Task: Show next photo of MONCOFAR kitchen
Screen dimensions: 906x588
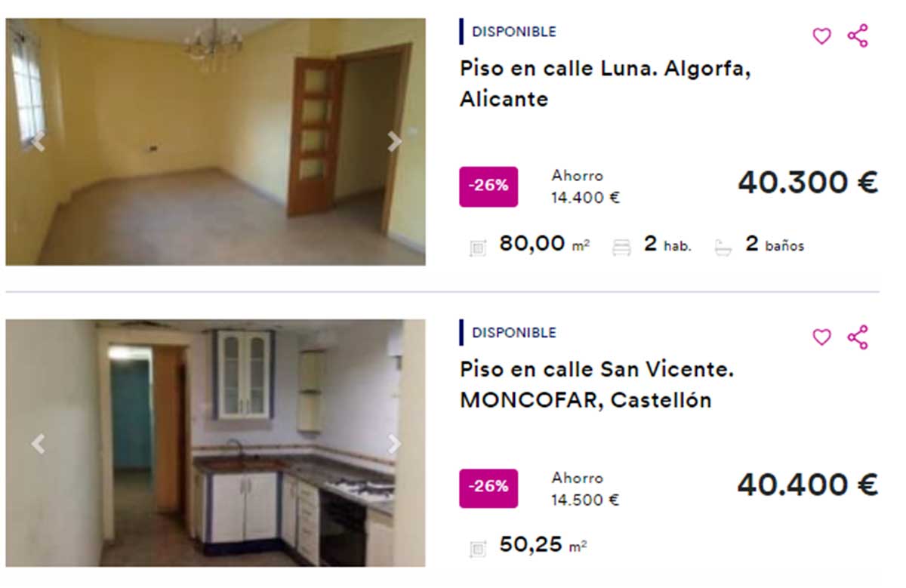Action: [x=394, y=444]
